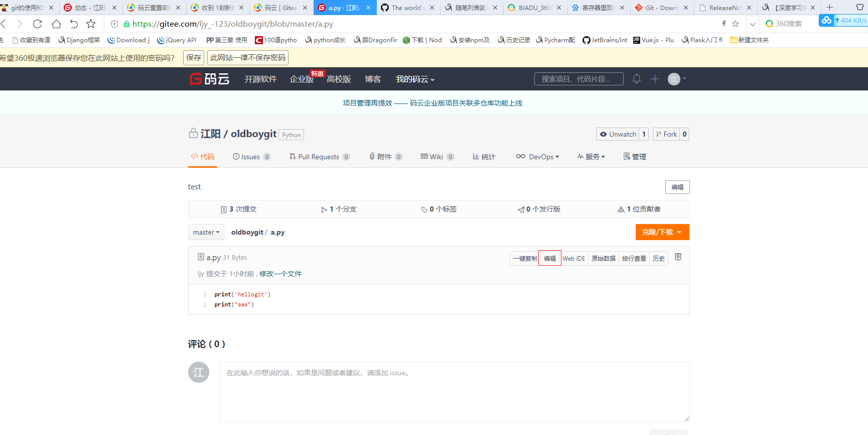Open the Pull Requests tab
Screen dimensions: 868x435
click(x=320, y=157)
